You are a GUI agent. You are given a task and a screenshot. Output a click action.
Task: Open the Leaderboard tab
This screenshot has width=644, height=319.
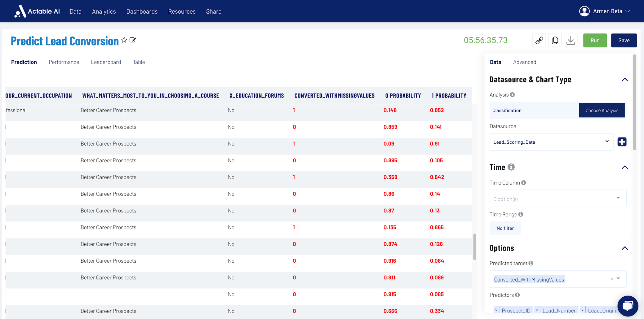pos(106,62)
